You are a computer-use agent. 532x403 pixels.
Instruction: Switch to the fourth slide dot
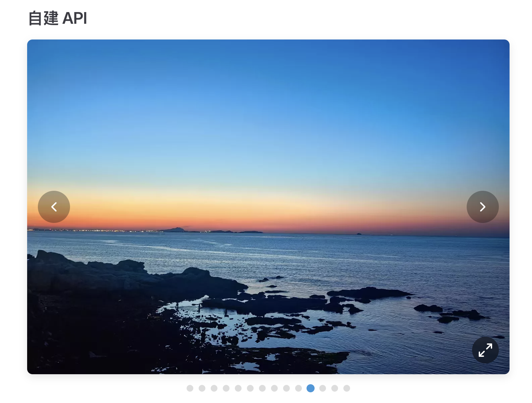click(x=226, y=388)
